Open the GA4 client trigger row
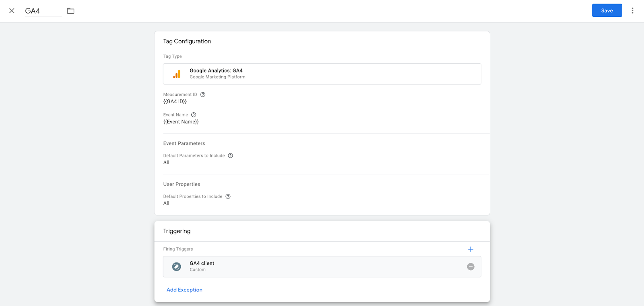Image resolution: width=644 pixels, height=306 pixels. pos(322,267)
